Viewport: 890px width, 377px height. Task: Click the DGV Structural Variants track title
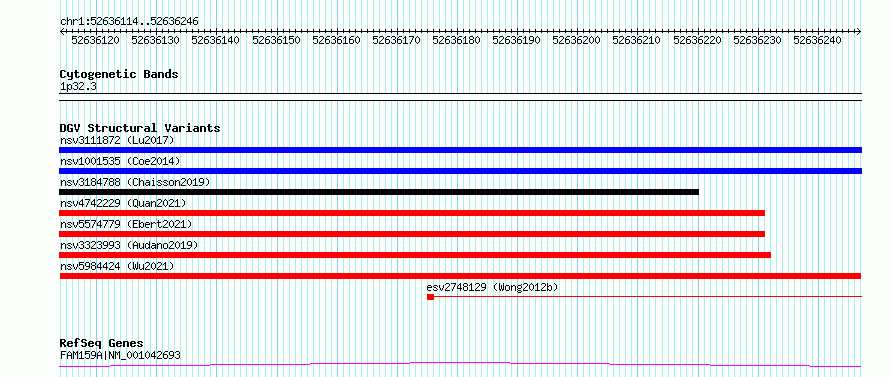[x=140, y=128]
